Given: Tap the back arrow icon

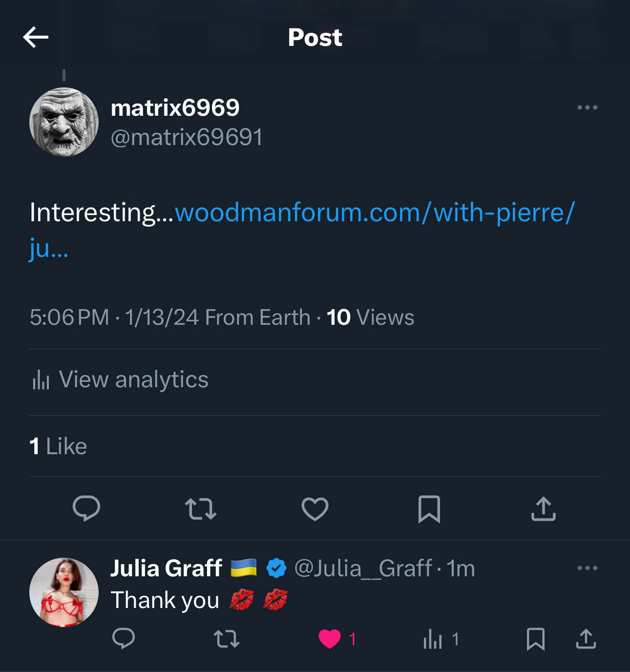Looking at the screenshot, I should pyautogui.click(x=36, y=37).
